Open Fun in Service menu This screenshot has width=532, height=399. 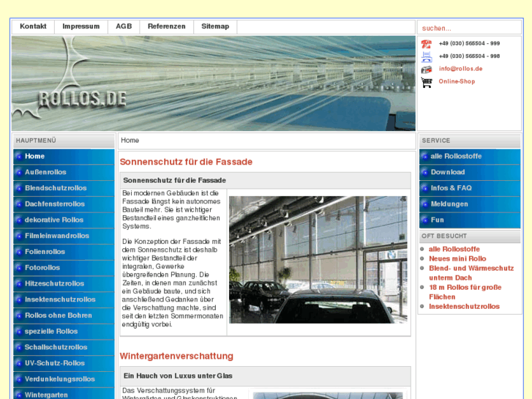click(x=470, y=220)
